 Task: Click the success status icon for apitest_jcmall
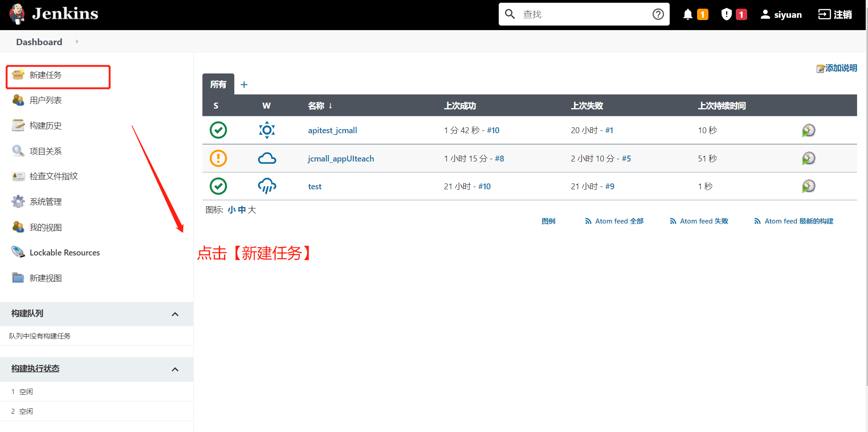(x=218, y=130)
